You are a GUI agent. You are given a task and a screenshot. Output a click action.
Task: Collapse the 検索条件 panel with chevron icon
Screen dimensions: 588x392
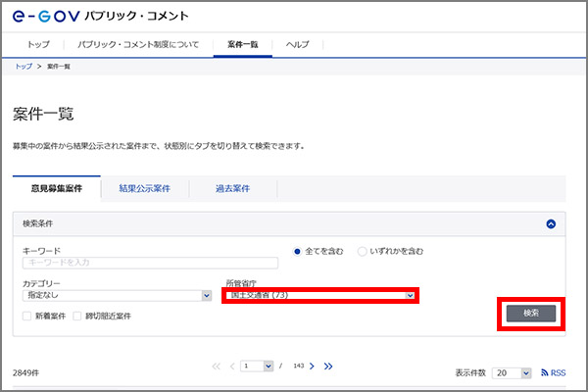pos(551,223)
